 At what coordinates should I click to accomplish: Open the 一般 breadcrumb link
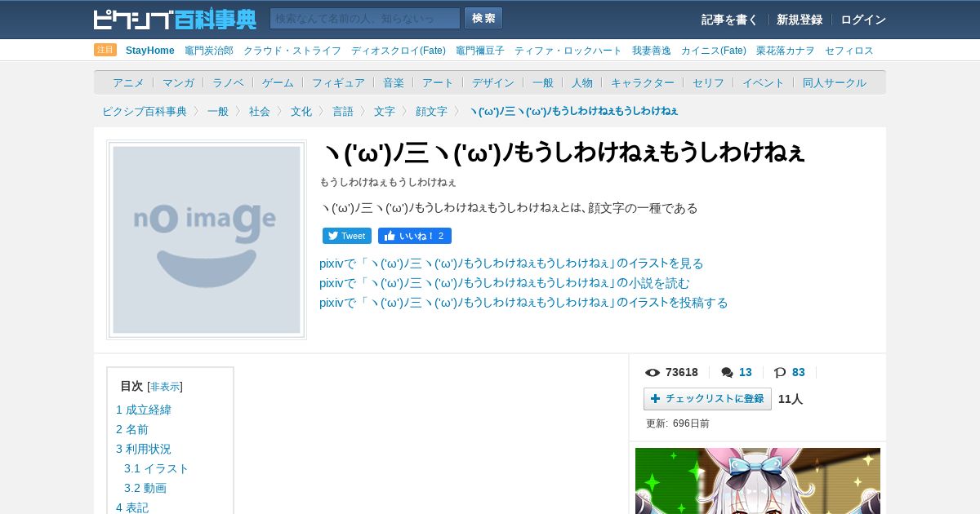pos(218,111)
